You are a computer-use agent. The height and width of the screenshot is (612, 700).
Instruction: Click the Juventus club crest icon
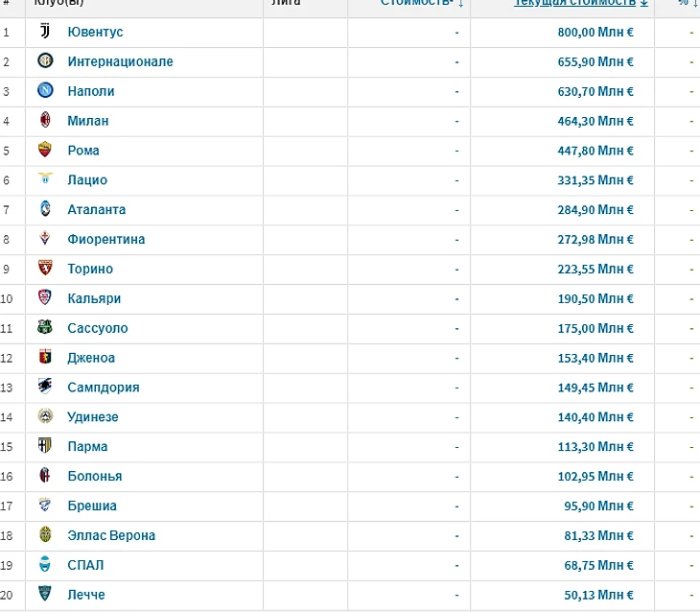point(45,32)
